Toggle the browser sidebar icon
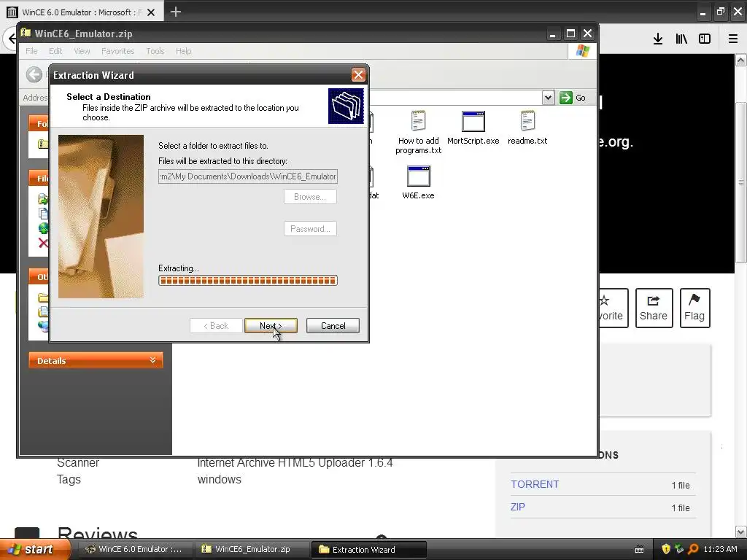747x560 pixels. (705, 39)
